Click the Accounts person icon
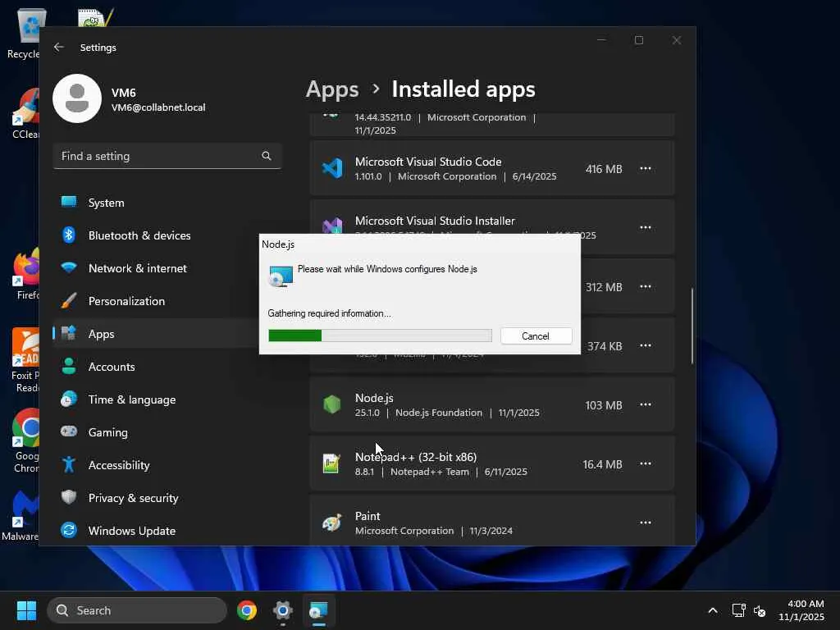The height and width of the screenshot is (630, 840). coord(69,367)
